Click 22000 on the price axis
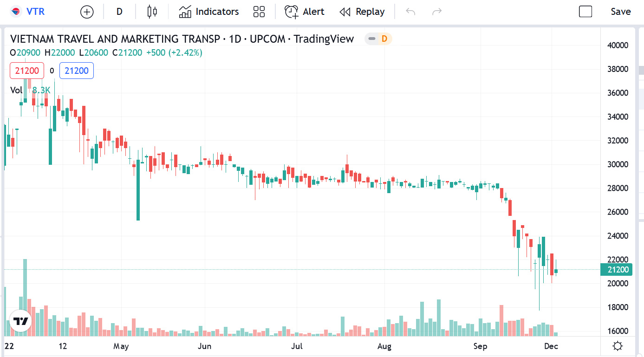644x357 pixels. pyautogui.click(x=618, y=260)
